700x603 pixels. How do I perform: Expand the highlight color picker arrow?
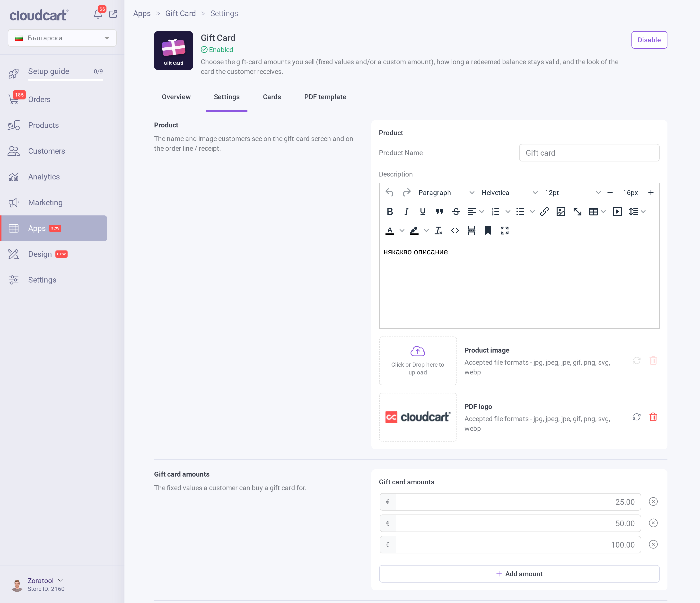click(426, 231)
